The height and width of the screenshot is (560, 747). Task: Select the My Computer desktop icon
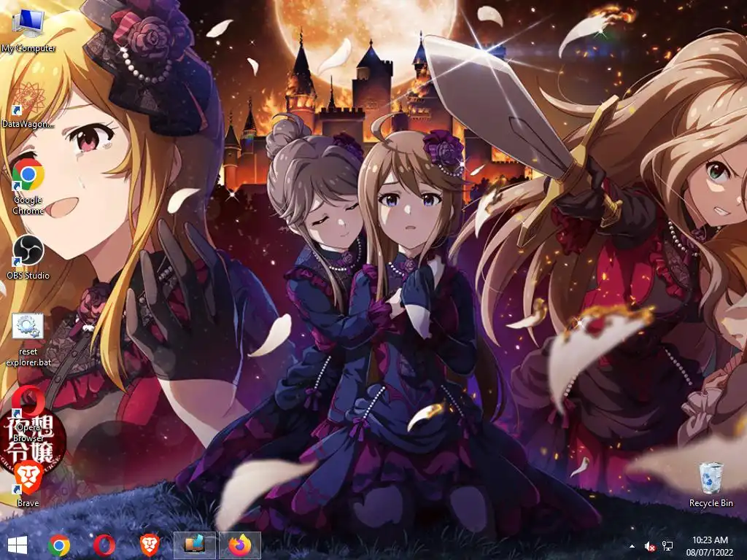pos(28,31)
